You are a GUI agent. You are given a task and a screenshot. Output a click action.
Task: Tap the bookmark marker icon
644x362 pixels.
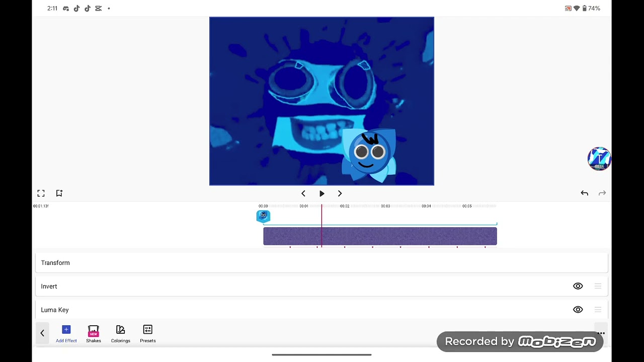[x=59, y=193]
